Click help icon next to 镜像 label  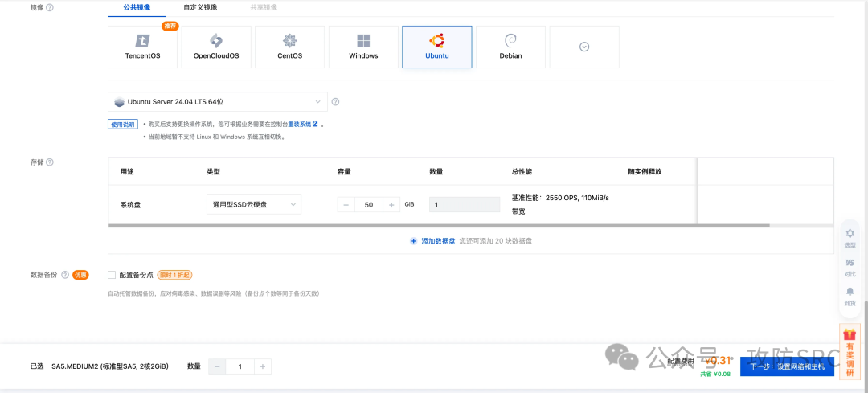tap(50, 8)
